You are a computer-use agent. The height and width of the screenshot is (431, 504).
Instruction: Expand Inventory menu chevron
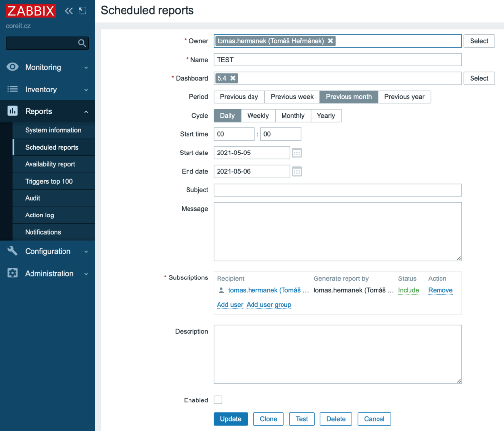(x=86, y=90)
